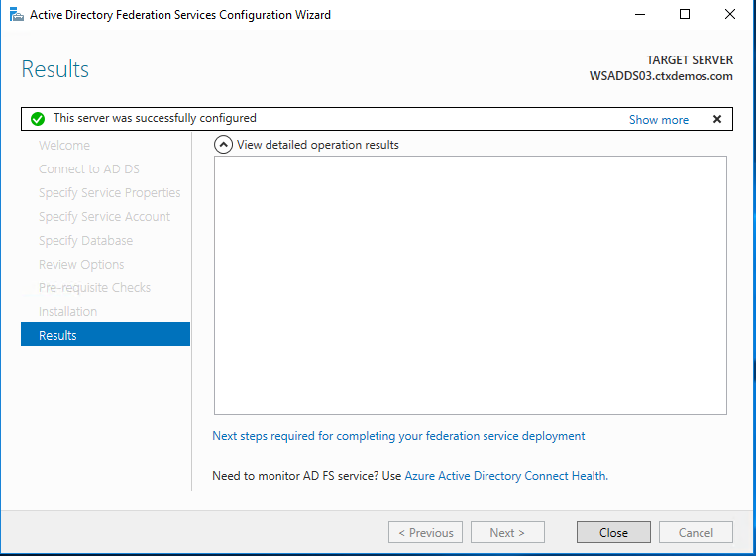This screenshot has height=556, width=756.
Task: Select the Connect to AD DS step
Action: [x=89, y=169]
